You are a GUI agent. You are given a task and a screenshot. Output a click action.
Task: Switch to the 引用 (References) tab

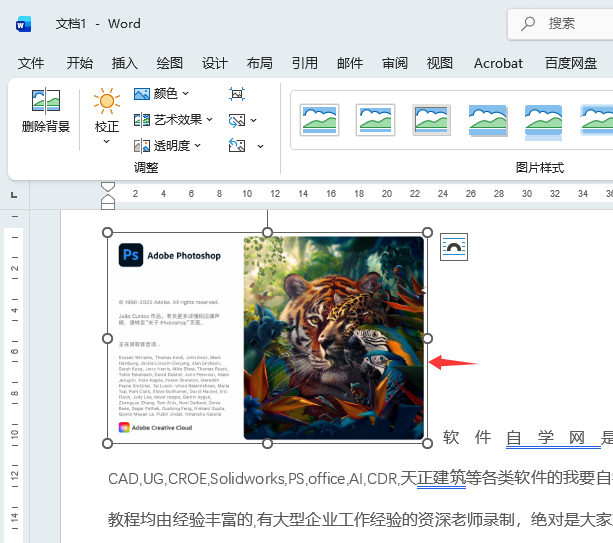[305, 63]
